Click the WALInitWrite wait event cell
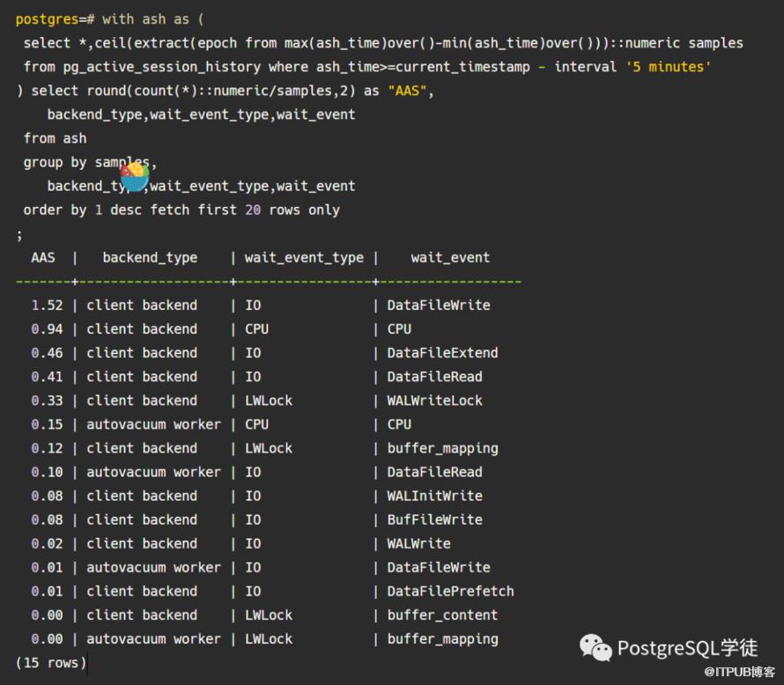The image size is (784, 685). click(435, 496)
